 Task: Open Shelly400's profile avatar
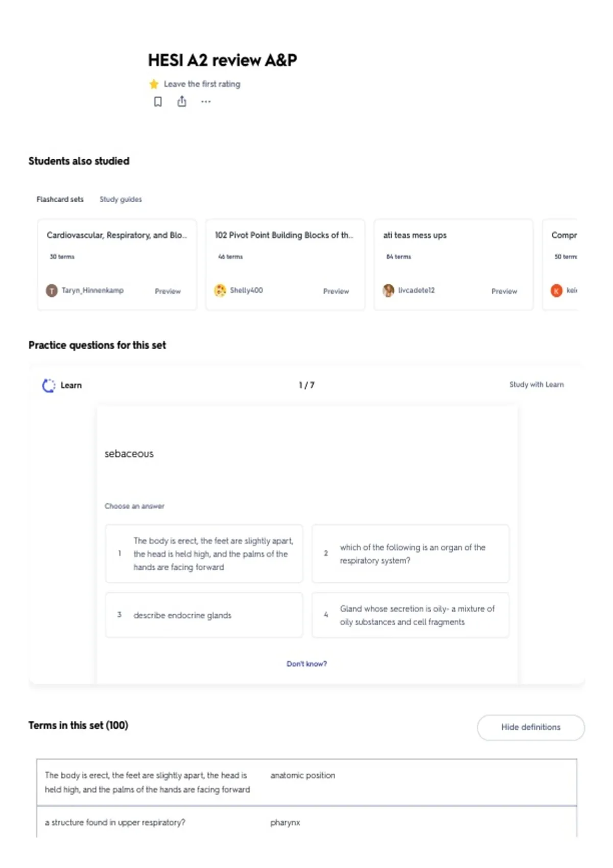(220, 291)
